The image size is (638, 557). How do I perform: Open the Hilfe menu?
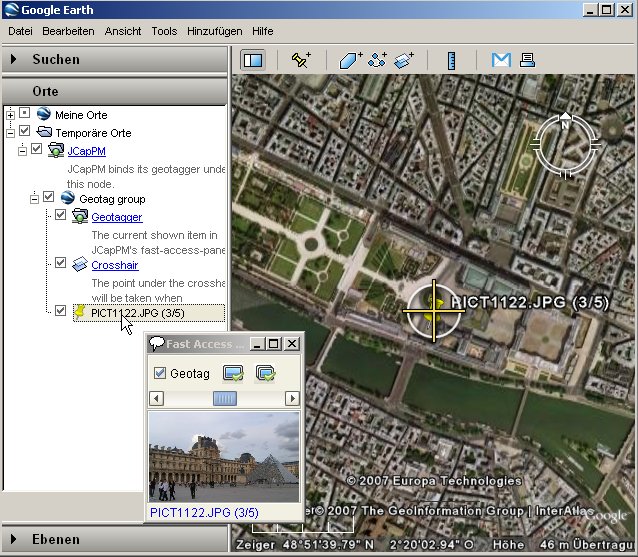click(262, 31)
